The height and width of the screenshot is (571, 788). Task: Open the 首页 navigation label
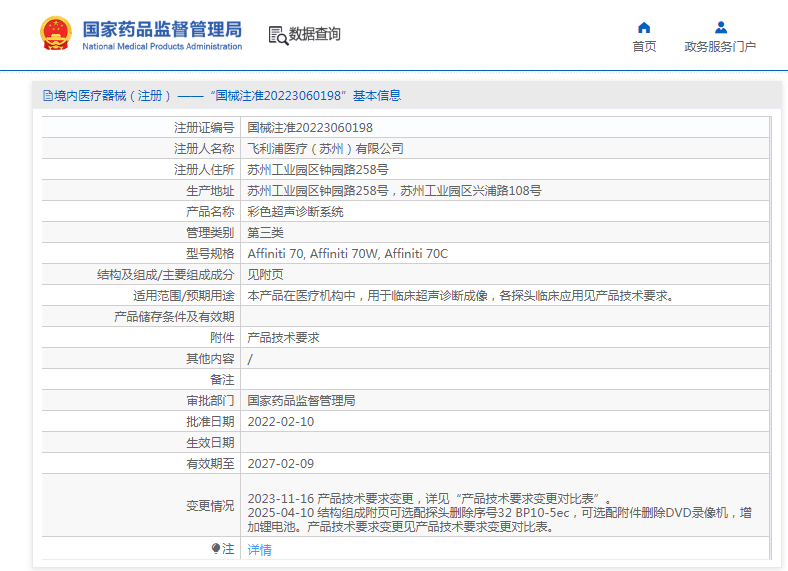click(x=644, y=47)
